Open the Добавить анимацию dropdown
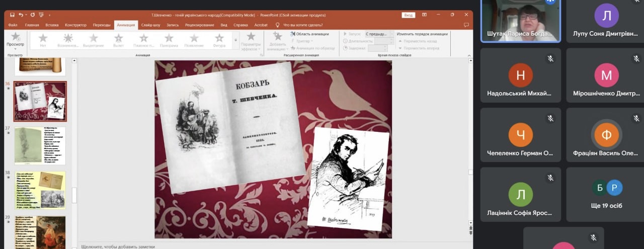This screenshot has width=644, height=249. [x=277, y=41]
